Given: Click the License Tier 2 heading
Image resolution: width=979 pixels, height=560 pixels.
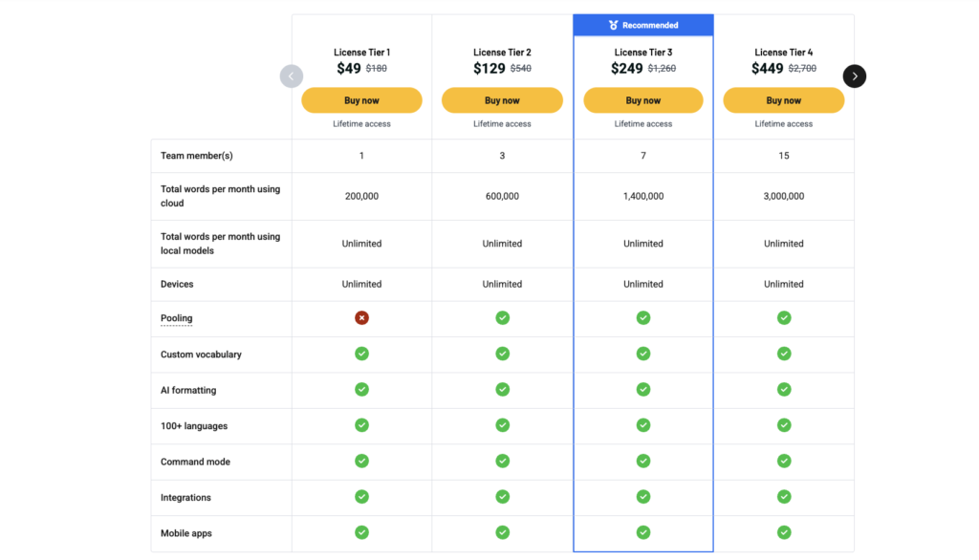Looking at the screenshot, I should pos(502,53).
